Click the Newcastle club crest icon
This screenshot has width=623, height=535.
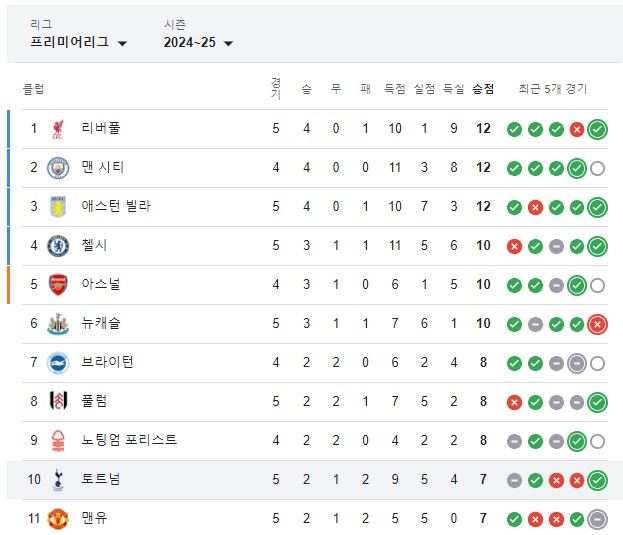point(58,324)
